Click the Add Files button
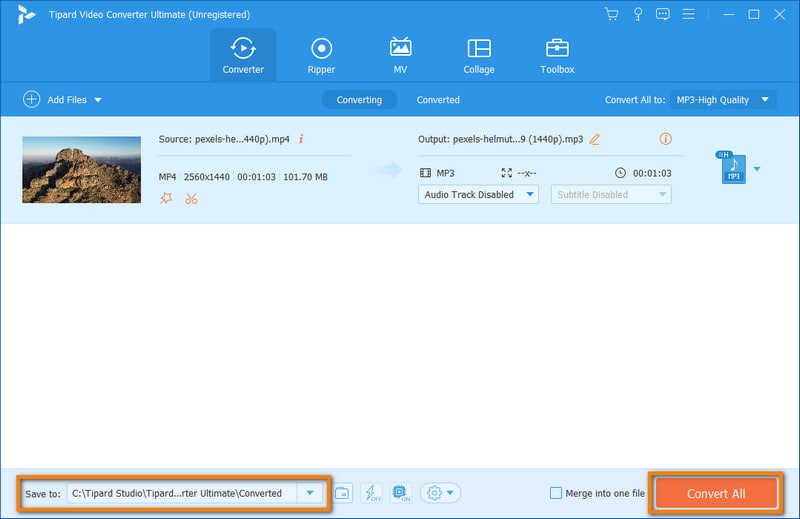 tap(62, 100)
